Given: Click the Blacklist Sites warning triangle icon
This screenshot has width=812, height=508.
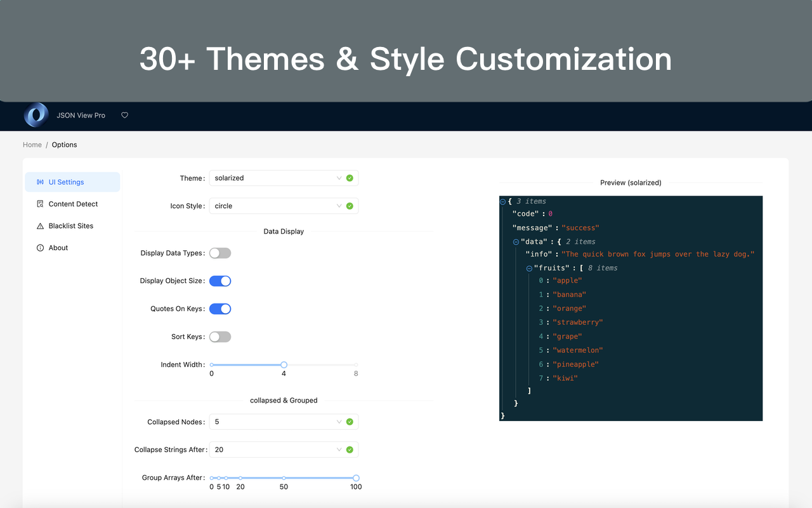Looking at the screenshot, I should tap(39, 225).
